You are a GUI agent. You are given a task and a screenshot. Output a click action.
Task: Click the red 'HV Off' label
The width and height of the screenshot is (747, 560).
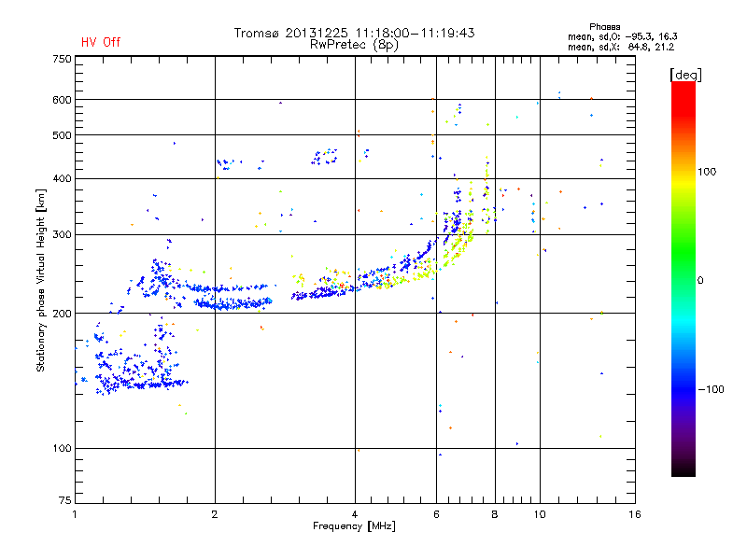point(101,42)
